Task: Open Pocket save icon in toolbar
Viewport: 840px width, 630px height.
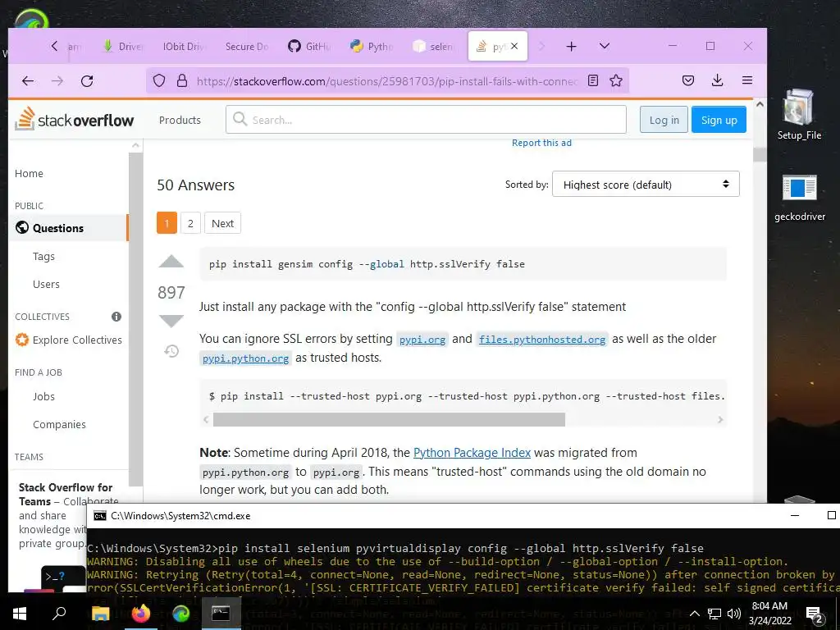Action: (688, 81)
